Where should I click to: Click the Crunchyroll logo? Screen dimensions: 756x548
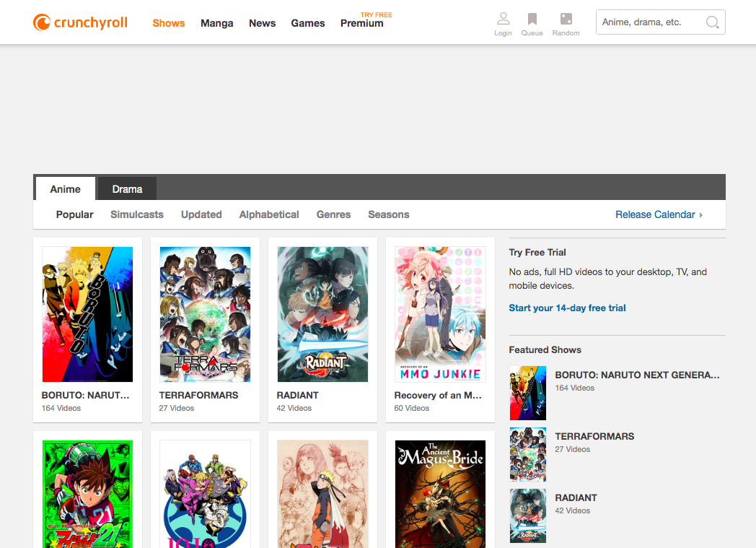79,22
